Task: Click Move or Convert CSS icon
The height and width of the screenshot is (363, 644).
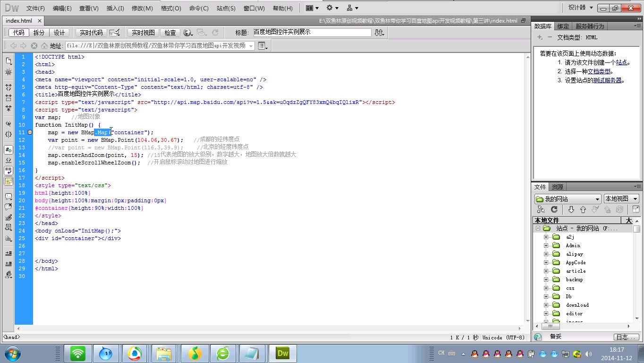Action: coord(8,238)
